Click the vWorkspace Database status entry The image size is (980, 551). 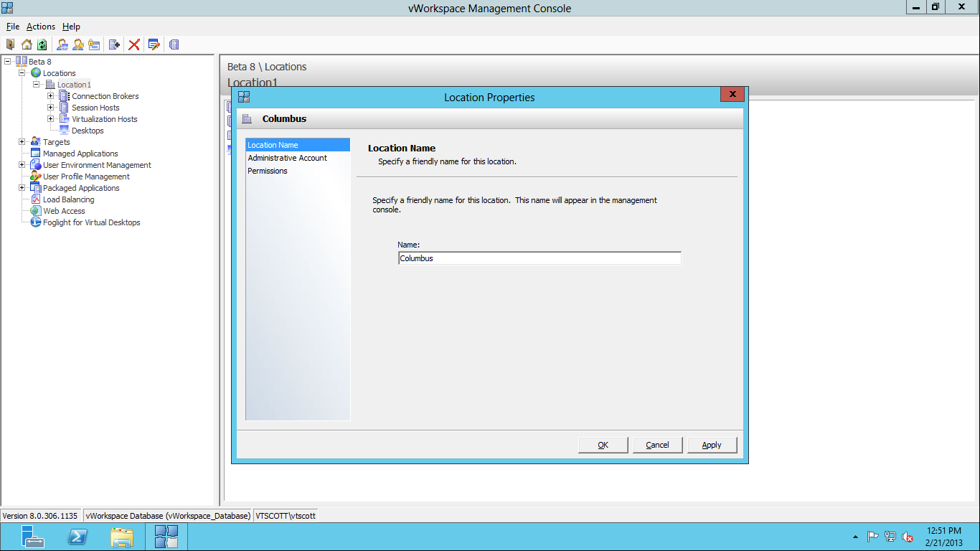pos(168,516)
